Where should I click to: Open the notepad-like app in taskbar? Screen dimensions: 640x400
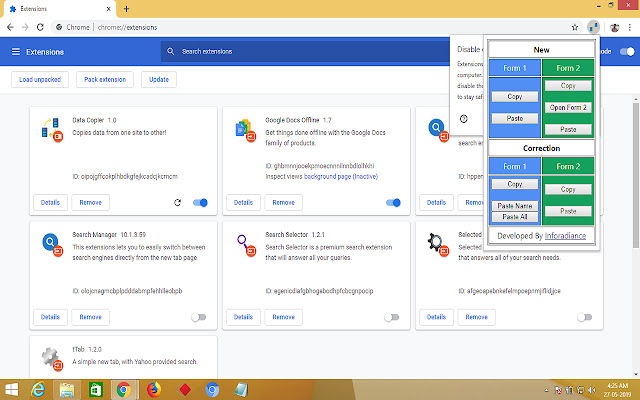click(x=241, y=390)
